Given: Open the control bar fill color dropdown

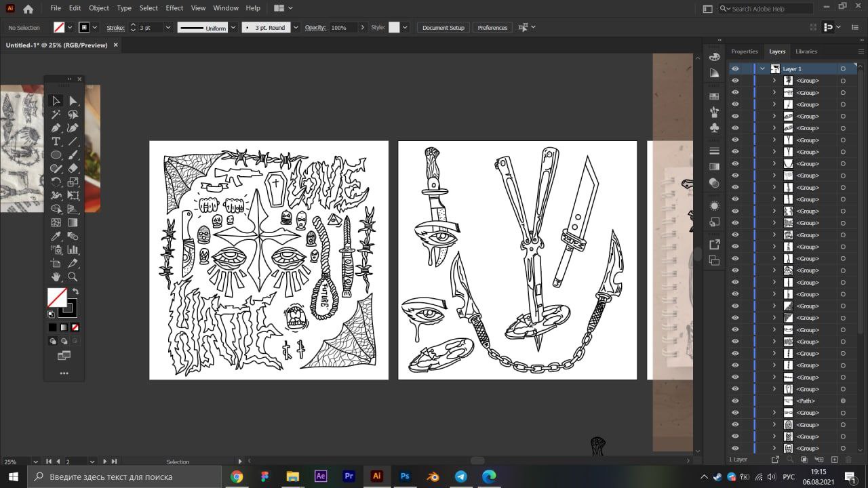Looking at the screenshot, I should pyautogui.click(x=70, y=28).
